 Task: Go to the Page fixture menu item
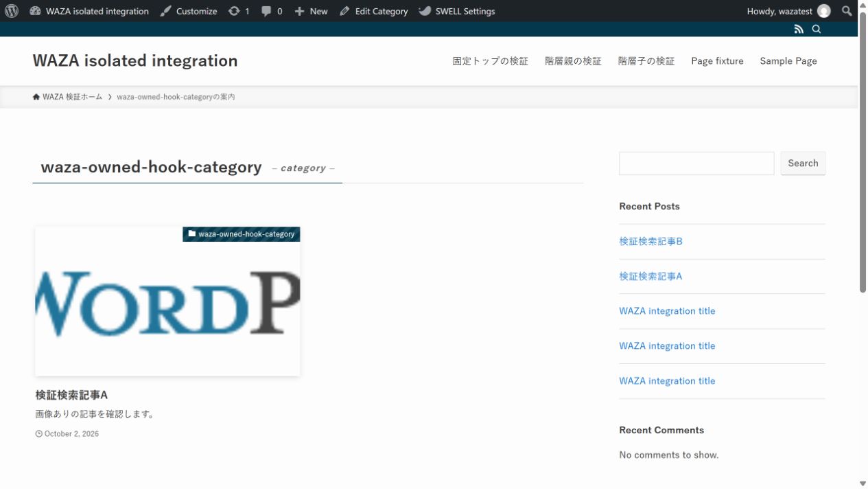[717, 61]
